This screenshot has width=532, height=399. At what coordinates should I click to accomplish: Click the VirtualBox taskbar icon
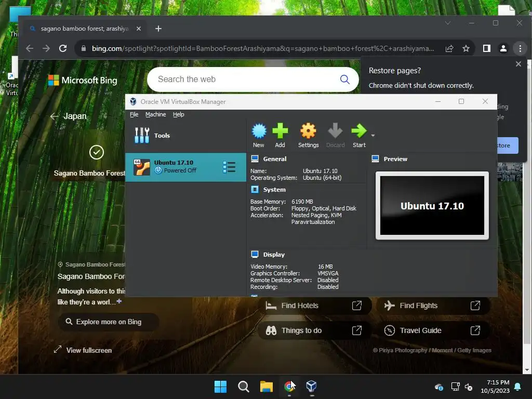pos(312,387)
